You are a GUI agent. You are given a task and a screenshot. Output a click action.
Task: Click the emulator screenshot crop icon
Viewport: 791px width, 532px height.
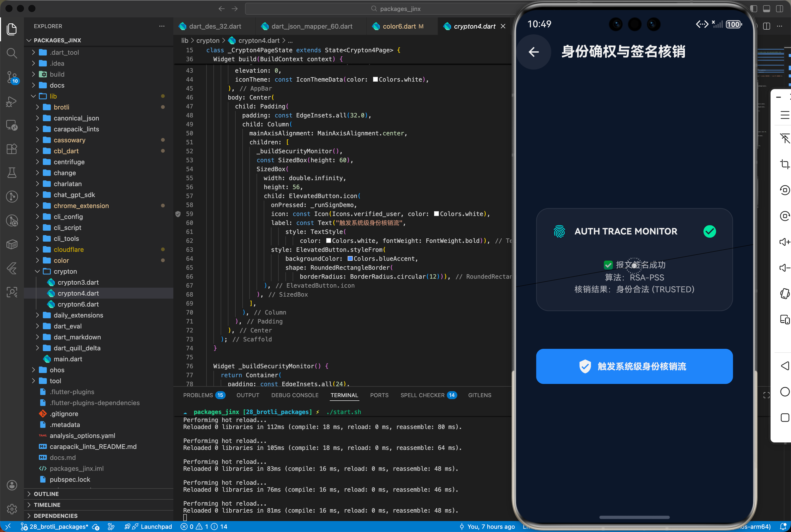(785, 164)
